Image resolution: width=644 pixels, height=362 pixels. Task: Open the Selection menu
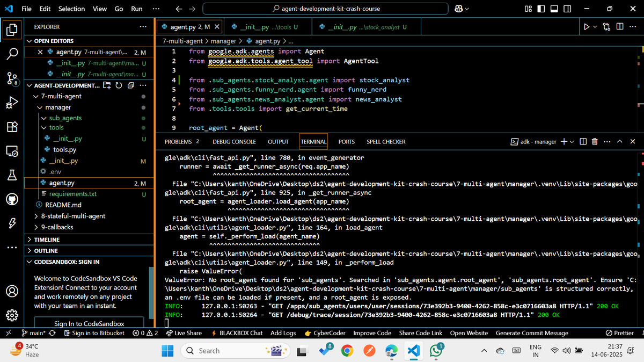[x=71, y=9]
